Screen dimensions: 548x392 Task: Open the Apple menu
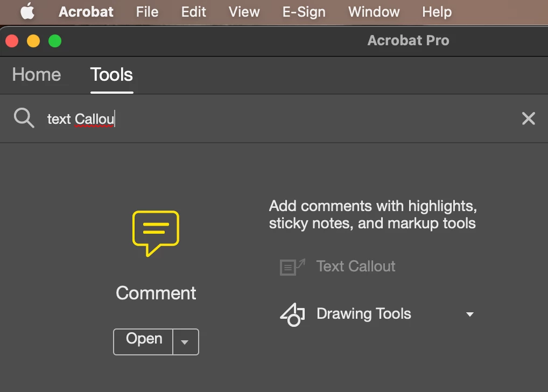(x=27, y=11)
